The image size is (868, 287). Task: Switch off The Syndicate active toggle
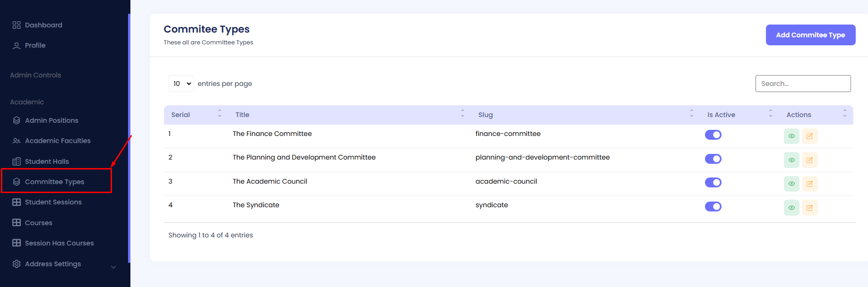[x=713, y=206]
